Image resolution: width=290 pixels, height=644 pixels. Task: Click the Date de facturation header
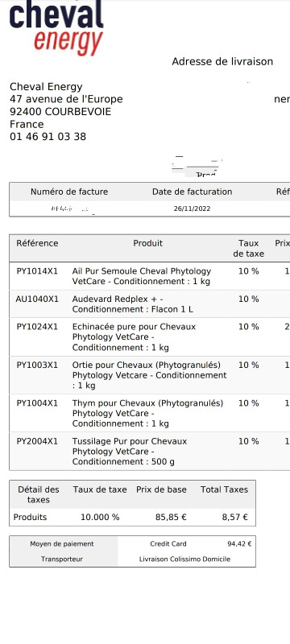click(x=193, y=192)
